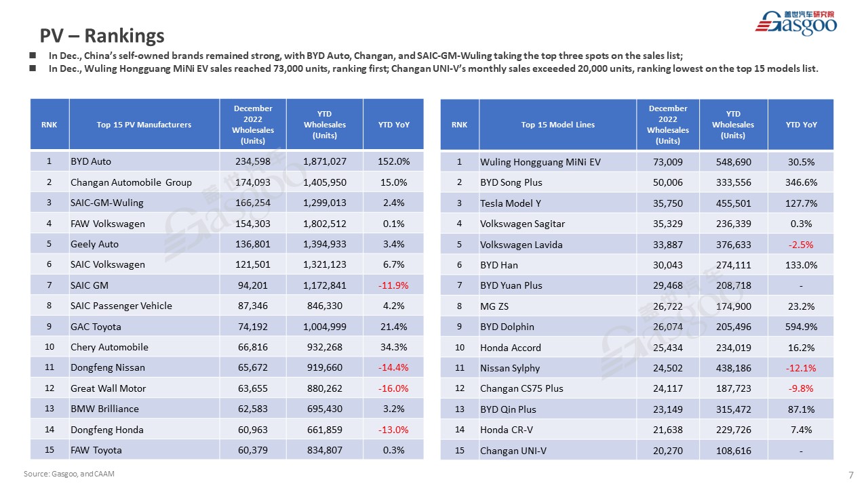Select the 'BYD Song Plus' cell
Viewport: 868px width, 488px height.
(557, 182)
